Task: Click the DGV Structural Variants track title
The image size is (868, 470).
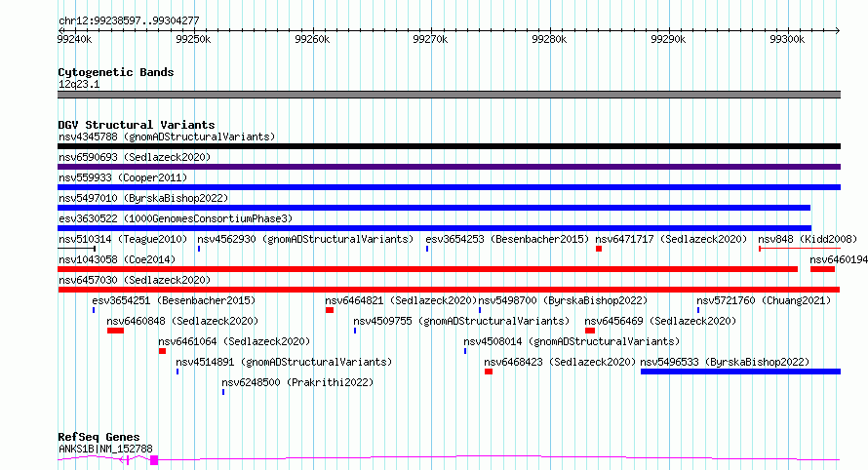Action: (137, 125)
